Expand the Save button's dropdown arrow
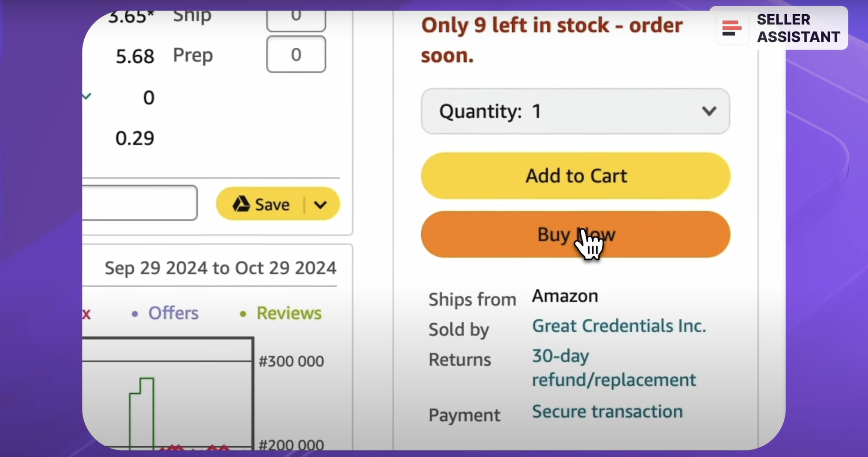868x457 pixels. coord(320,204)
